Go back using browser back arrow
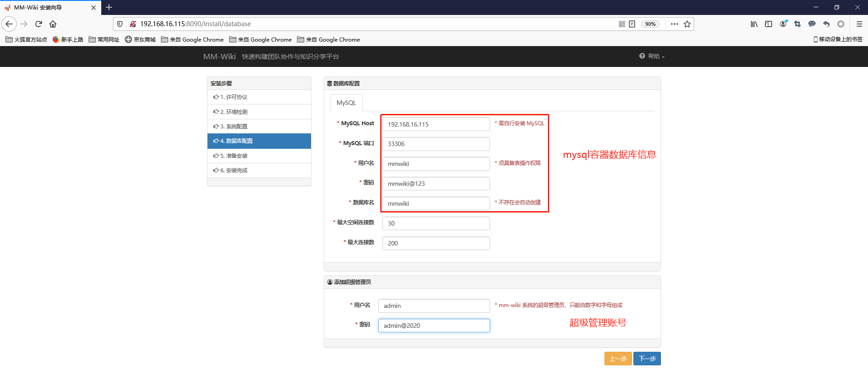 pyautogui.click(x=9, y=24)
